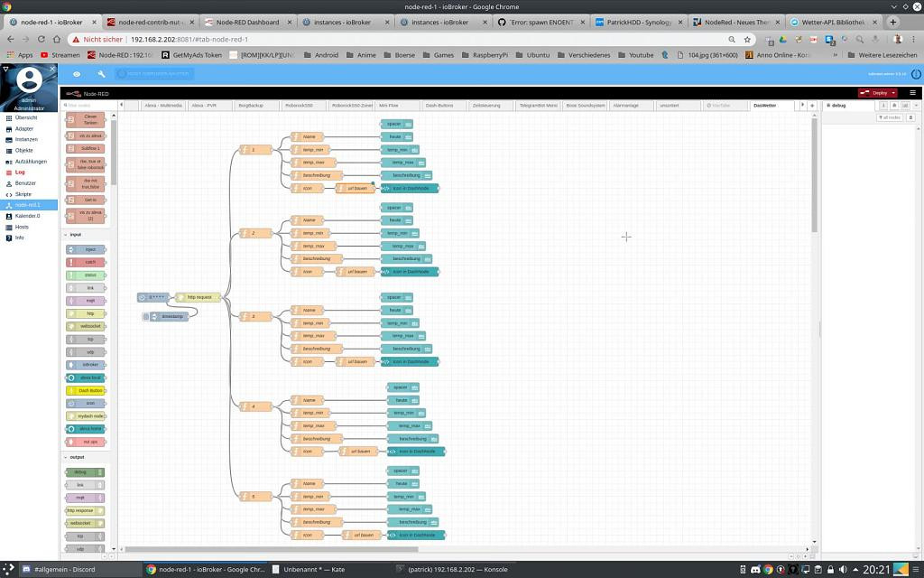Open the Konsole window in the taskbar

[453, 570]
